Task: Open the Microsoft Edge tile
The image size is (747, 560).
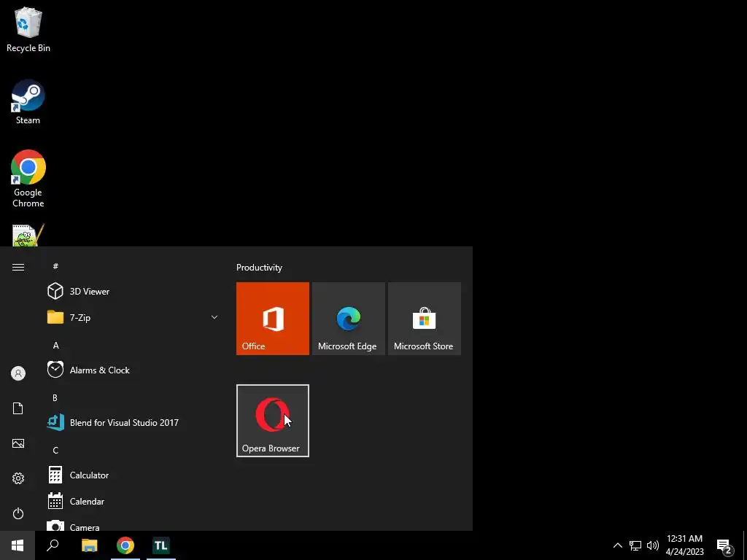Action: (x=348, y=319)
